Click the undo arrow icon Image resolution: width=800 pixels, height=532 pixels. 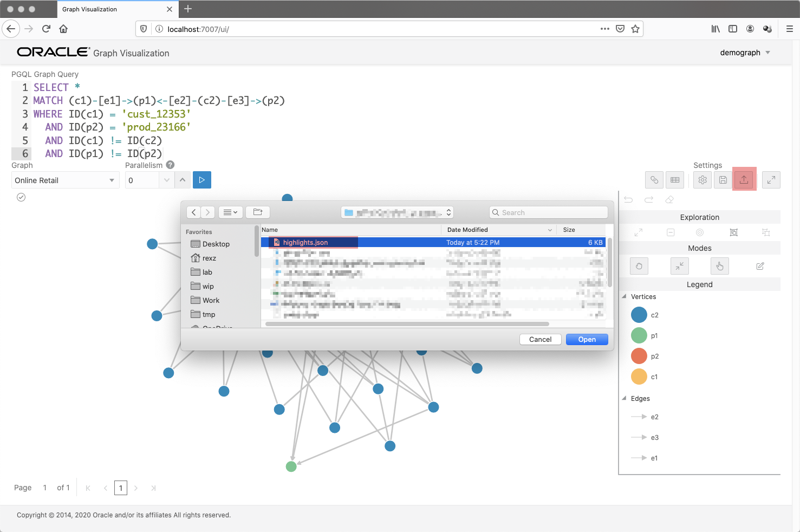[x=628, y=200]
